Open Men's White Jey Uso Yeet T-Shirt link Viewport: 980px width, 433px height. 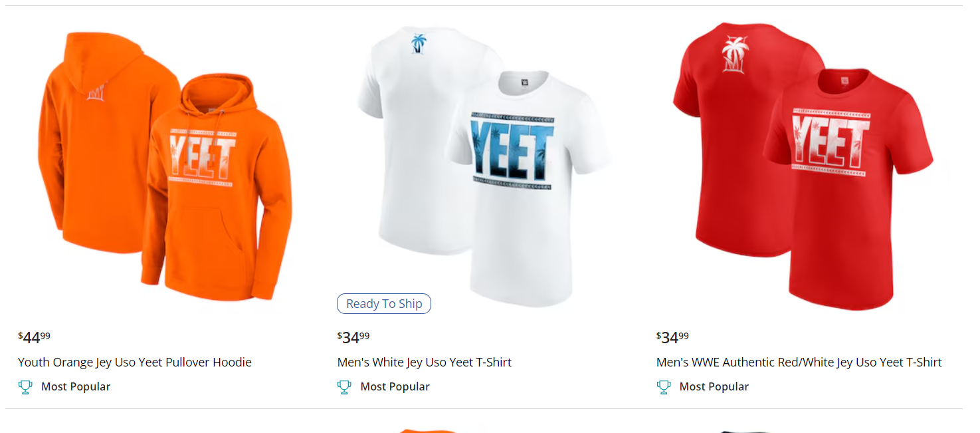tap(425, 362)
